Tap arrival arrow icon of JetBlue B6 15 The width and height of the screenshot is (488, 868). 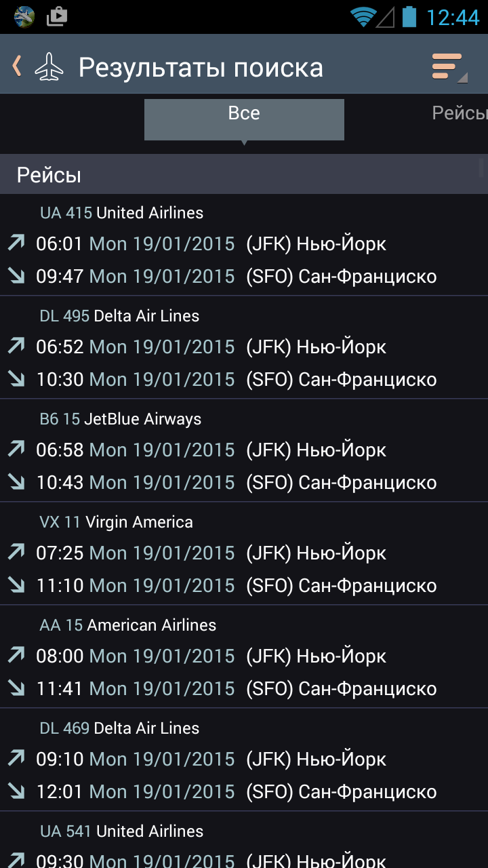click(x=16, y=481)
